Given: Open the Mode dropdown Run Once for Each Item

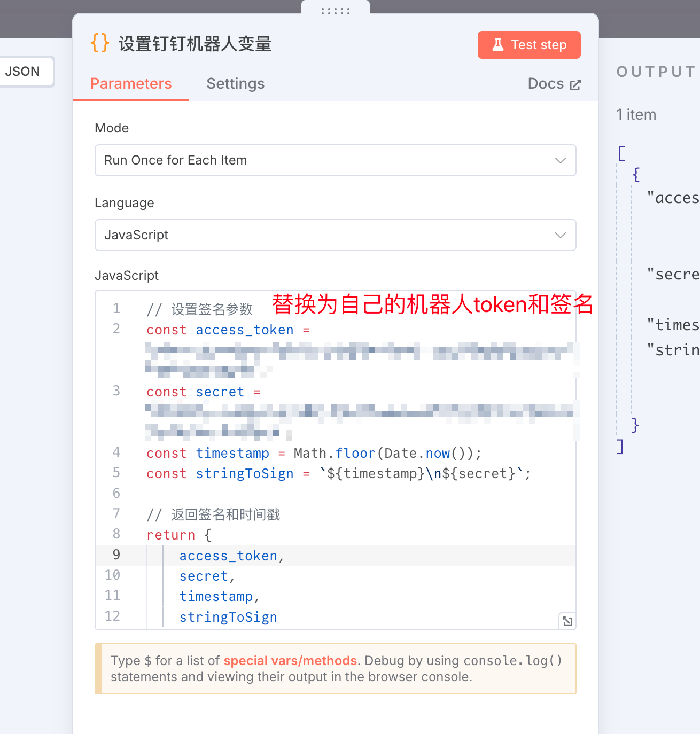Looking at the screenshot, I should [x=336, y=160].
